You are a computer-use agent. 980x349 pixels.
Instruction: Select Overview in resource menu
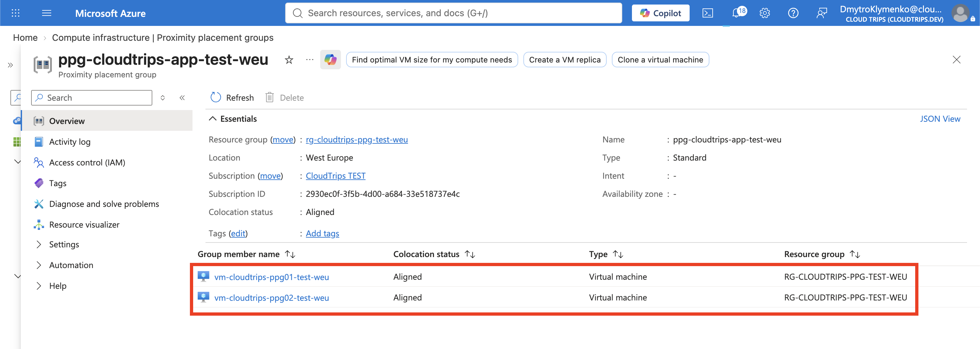click(107, 121)
